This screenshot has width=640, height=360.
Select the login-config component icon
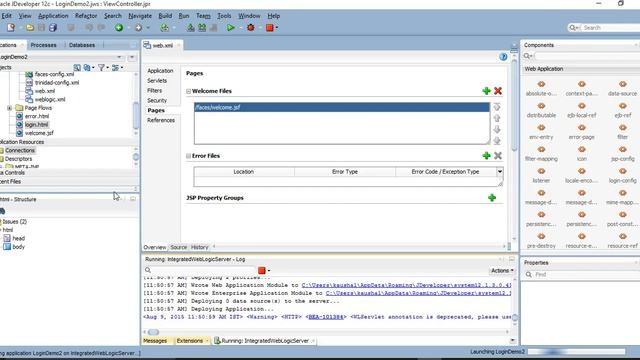tap(622, 171)
